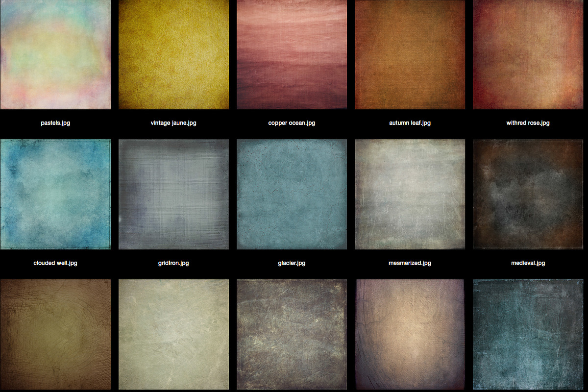Image resolution: width=588 pixels, height=392 pixels.
Task: Open the clouded well blue texture thumbnail
Action: 55,194
